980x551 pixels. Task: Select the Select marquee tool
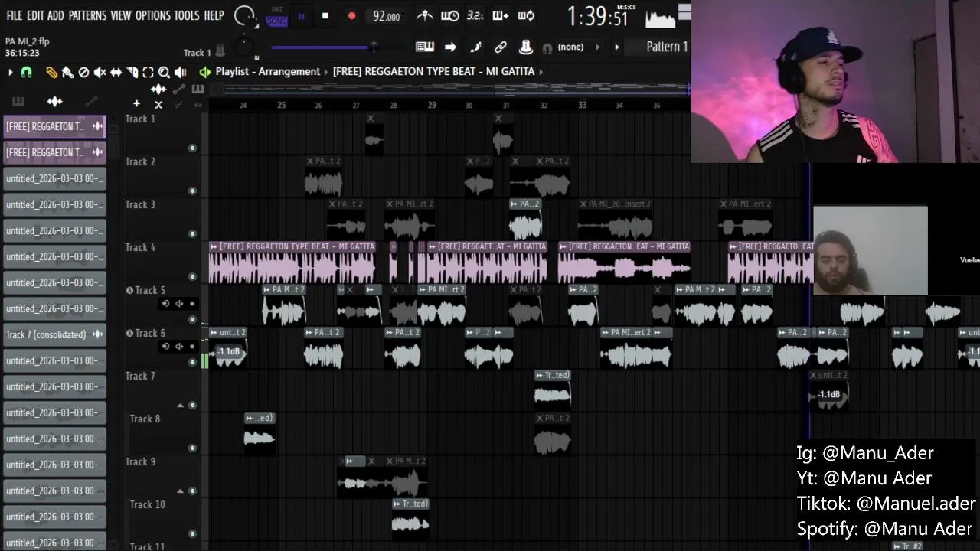click(x=148, y=72)
